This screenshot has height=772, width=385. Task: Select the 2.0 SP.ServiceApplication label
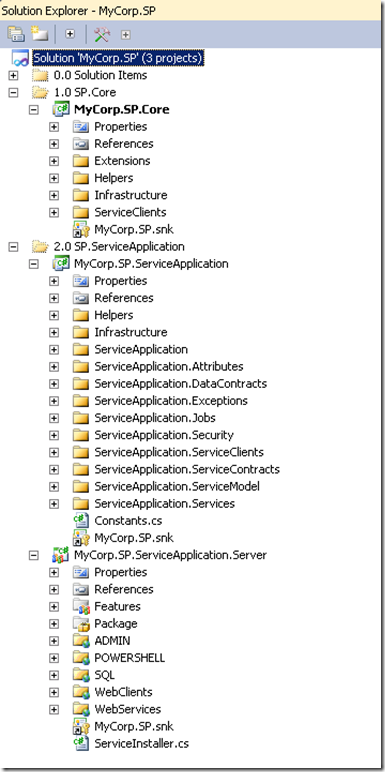(x=119, y=246)
